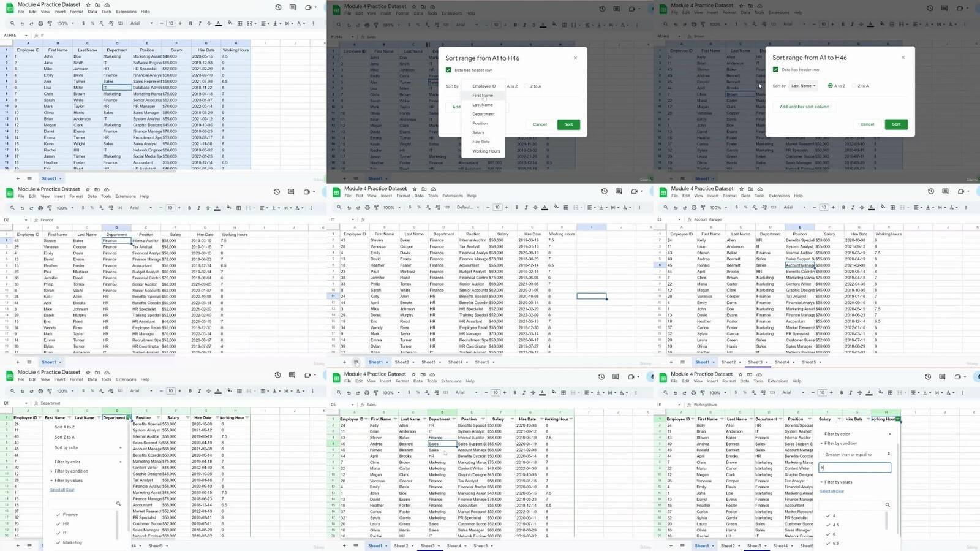980x551 pixels.
Task: Uncheck Marketing in the Department filter values
Action: (x=59, y=542)
